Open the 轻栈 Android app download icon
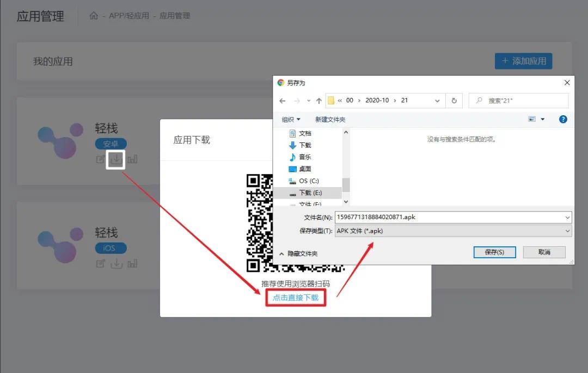Image resolution: width=588 pixels, height=373 pixels. click(116, 159)
